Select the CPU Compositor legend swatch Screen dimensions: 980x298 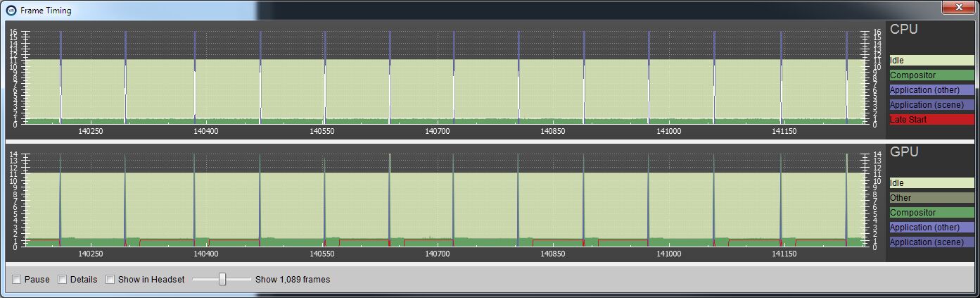[x=931, y=75]
